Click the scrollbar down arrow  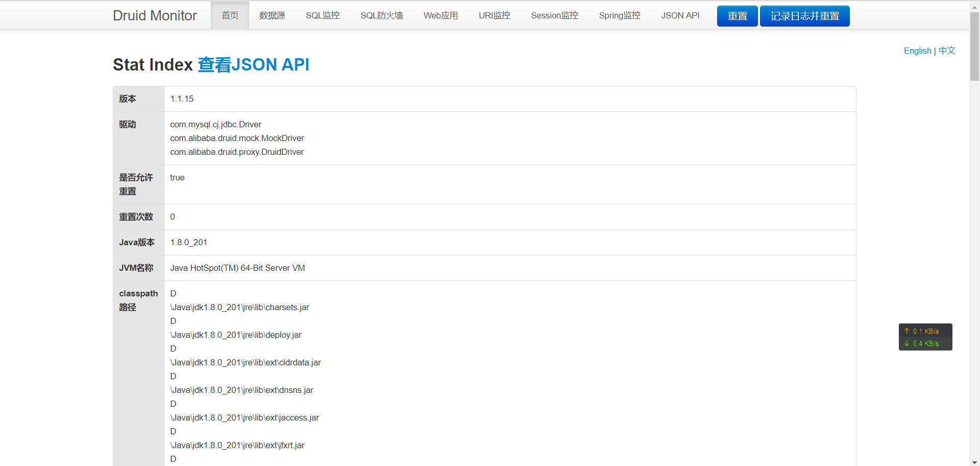pos(974,462)
